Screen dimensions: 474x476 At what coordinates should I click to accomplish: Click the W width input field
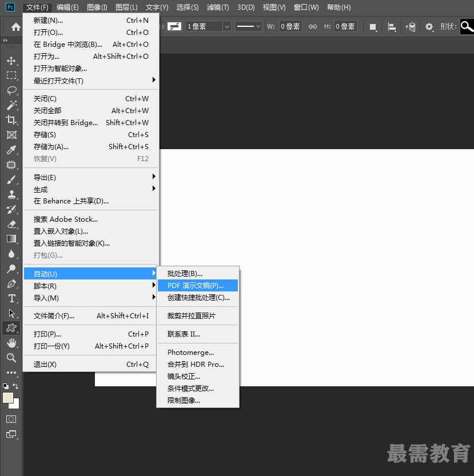coord(290,26)
